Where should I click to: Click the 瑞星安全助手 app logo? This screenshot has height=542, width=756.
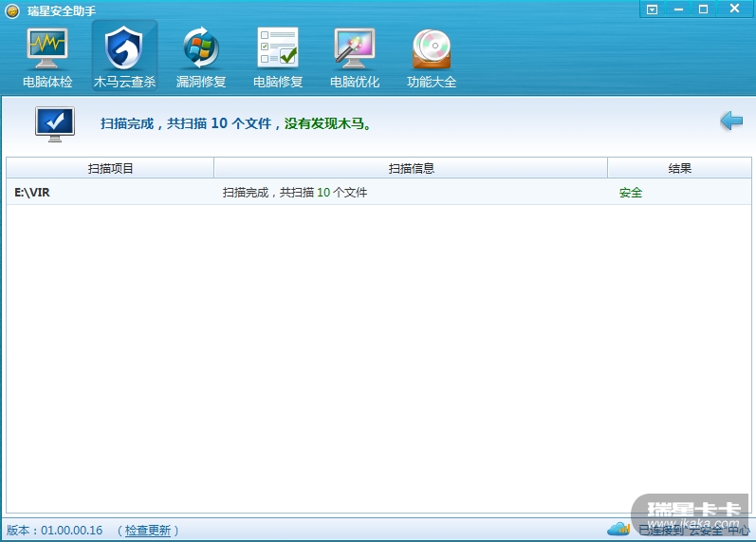click(12, 10)
